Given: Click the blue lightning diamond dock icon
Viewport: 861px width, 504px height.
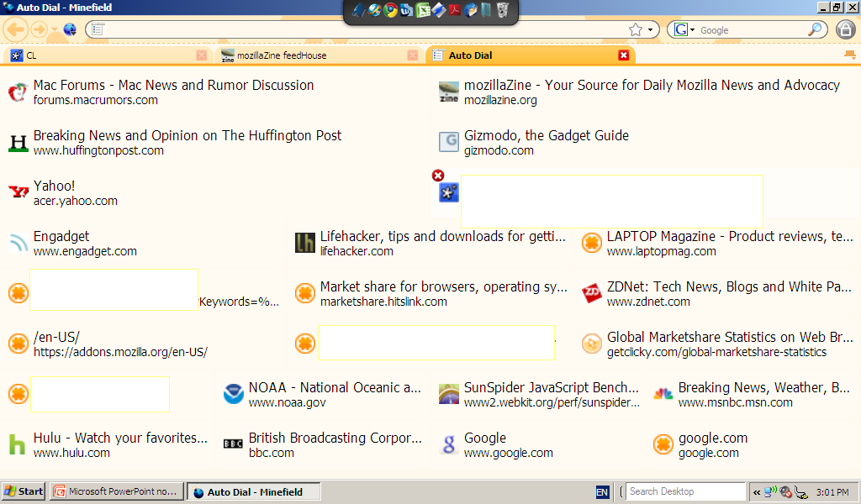Looking at the screenshot, I should [439, 10].
